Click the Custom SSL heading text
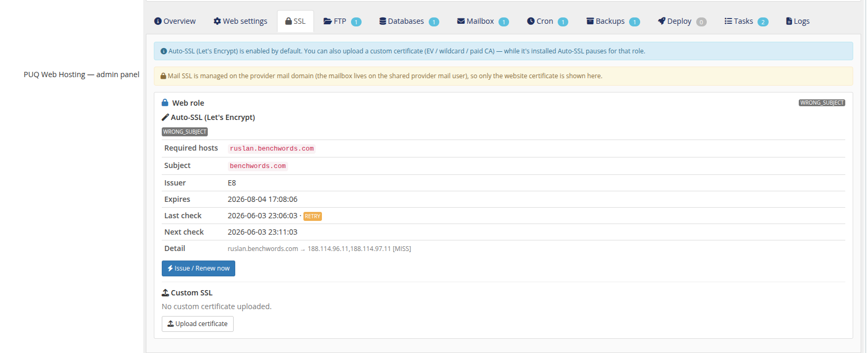 [192, 293]
